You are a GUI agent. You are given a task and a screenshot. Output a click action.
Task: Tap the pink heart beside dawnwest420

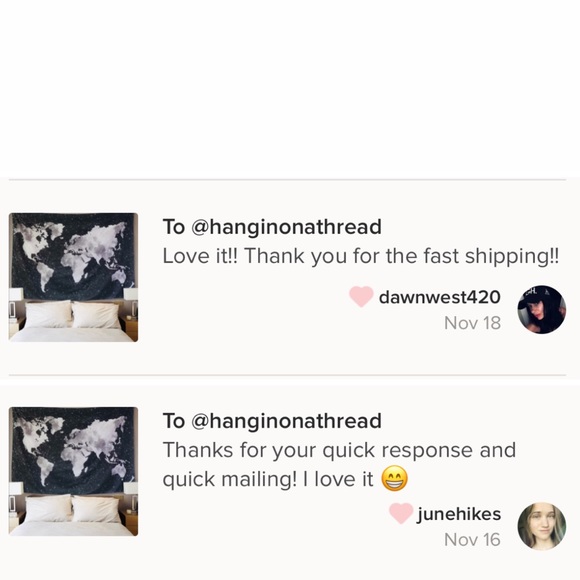pyautogui.click(x=361, y=297)
